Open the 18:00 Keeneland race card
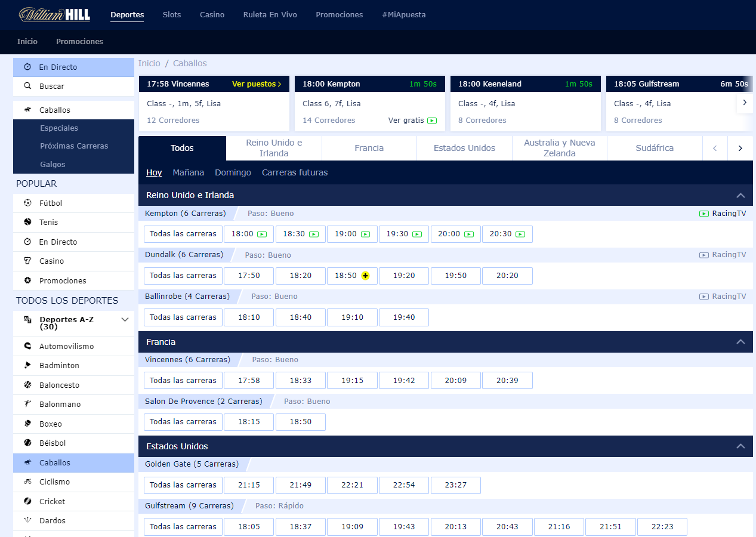756x537 pixels. coord(526,103)
